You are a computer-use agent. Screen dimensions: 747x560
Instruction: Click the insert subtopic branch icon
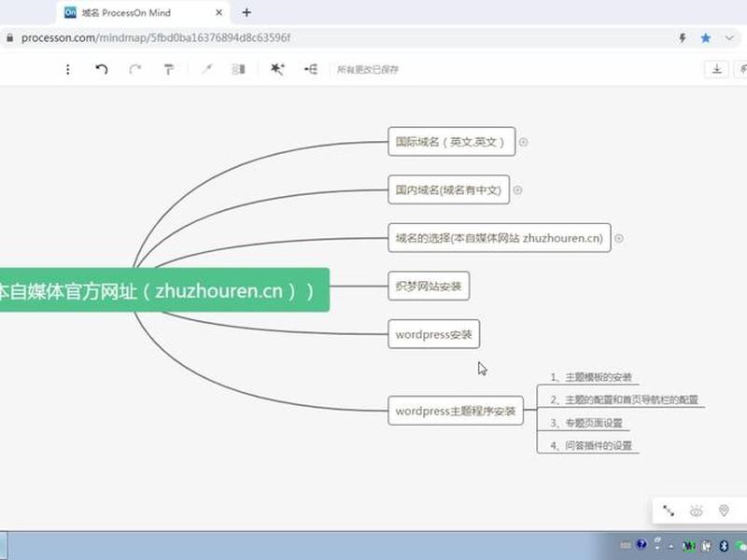pos(311,69)
